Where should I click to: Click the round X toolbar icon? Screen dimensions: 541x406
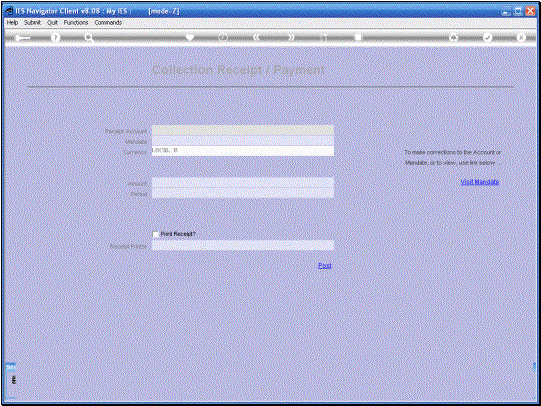[x=521, y=38]
